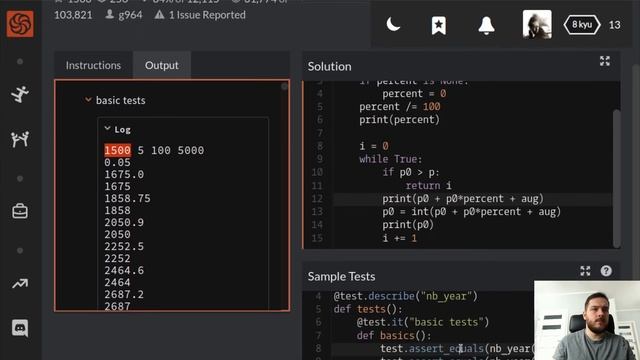Click the Solution editor vertical scrollbar
Image resolution: width=640 pixels, height=360 pixels.
[x=617, y=178]
